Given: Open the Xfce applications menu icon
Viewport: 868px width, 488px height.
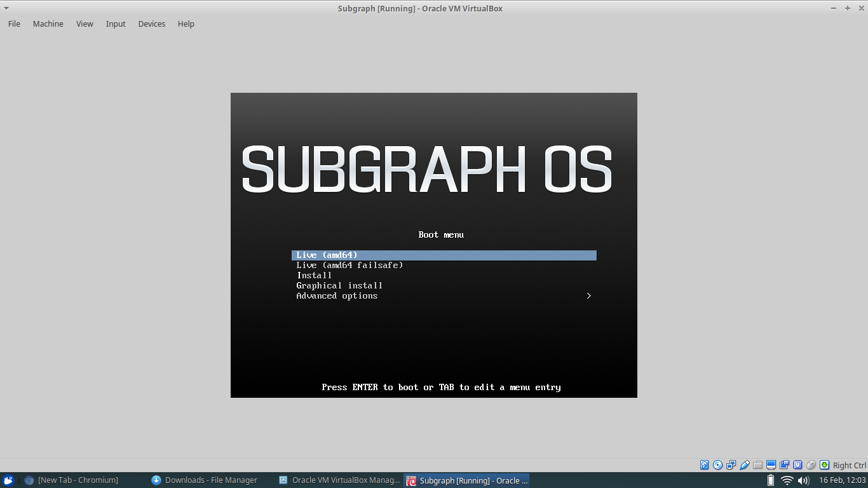Looking at the screenshot, I should point(8,480).
